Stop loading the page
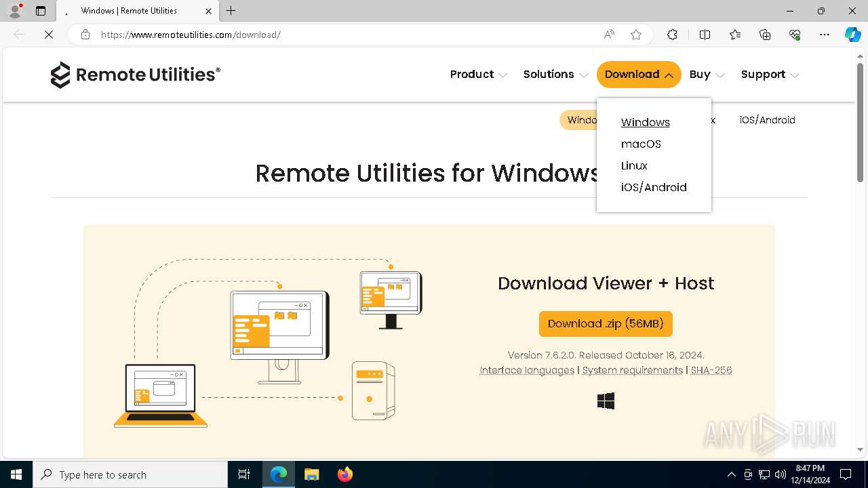 tap(49, 35)
